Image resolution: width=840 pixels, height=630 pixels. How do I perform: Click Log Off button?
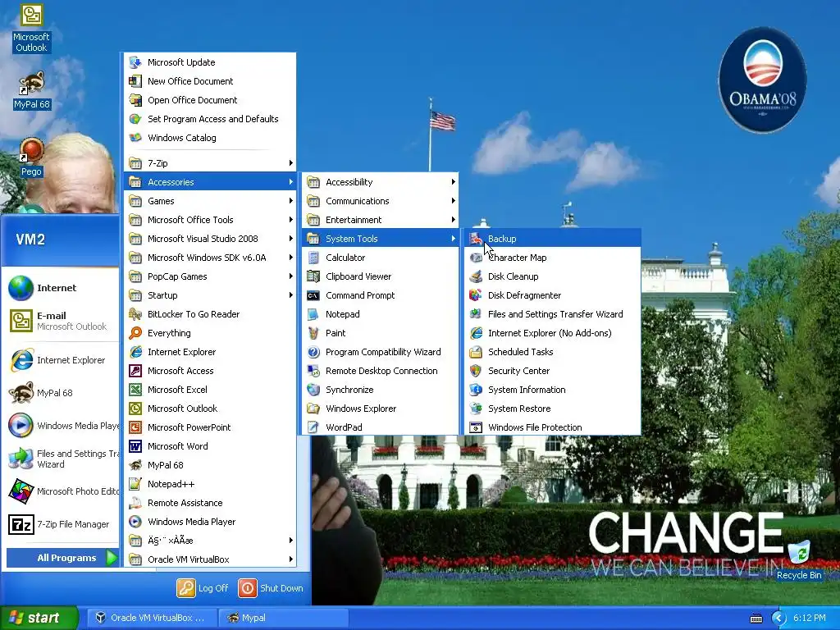click(203, 588)
